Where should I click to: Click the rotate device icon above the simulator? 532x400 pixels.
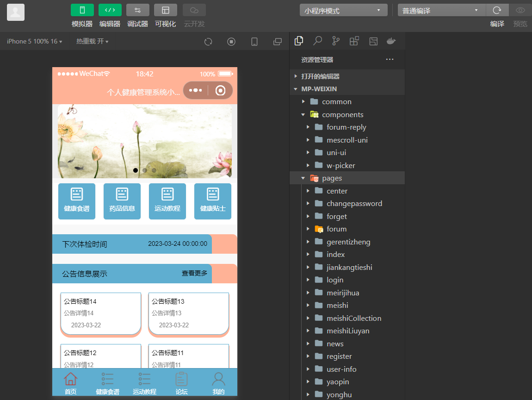254,41
